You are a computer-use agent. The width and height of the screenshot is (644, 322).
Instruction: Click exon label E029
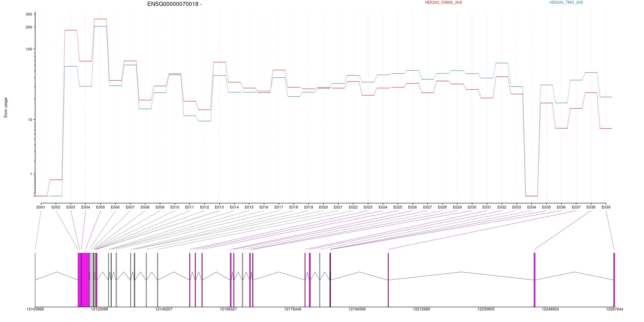tap(457, 207)
